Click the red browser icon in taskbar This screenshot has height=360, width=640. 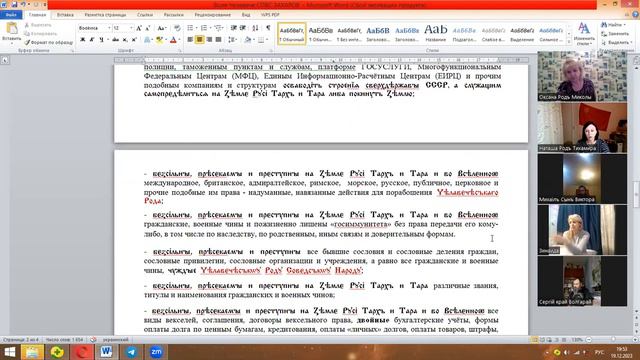(82, 352)
